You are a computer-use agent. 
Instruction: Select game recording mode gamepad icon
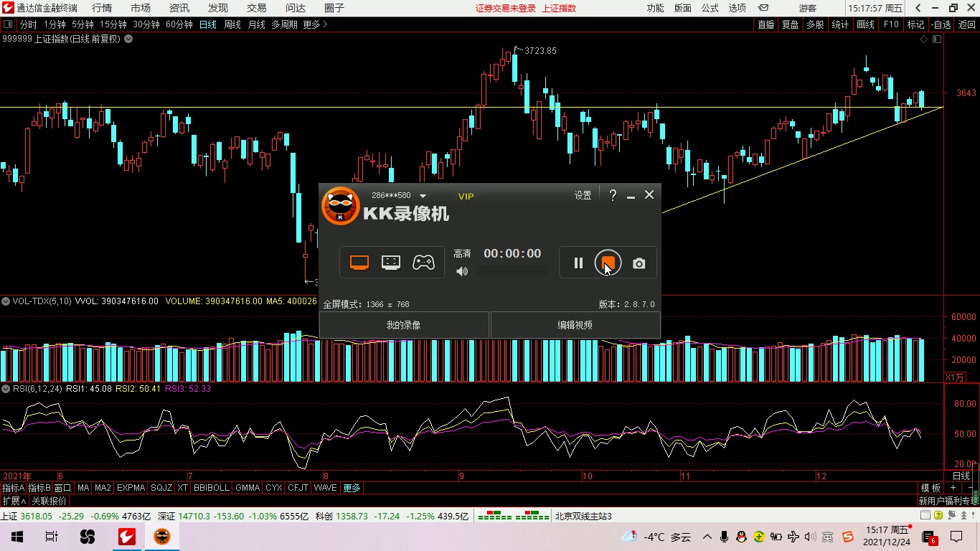(x=423, y=263)
